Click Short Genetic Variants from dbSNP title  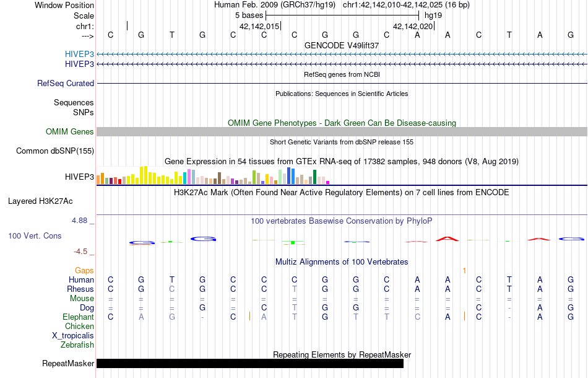pyautogui.click(x=342, y=142)
